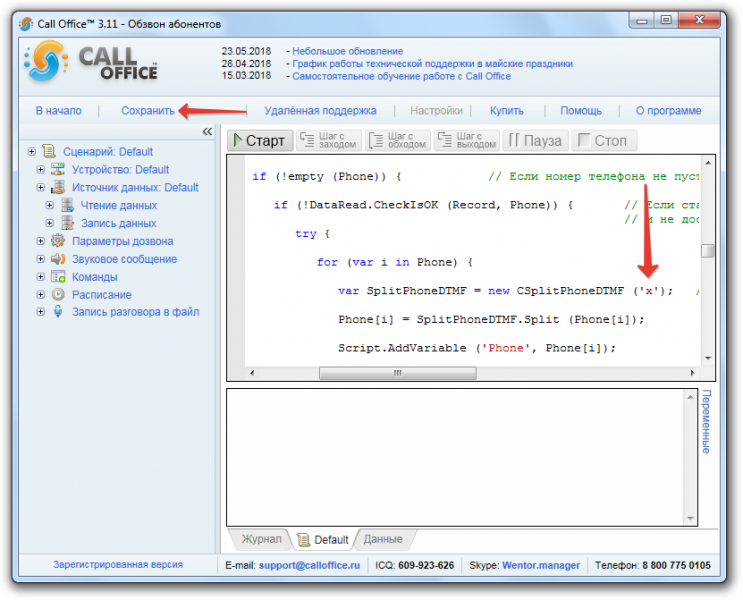The width and height of the screenshot is (743, 600).
Task: Click the log pane scroll-up arrow
Action: click(x=690, y=397)
